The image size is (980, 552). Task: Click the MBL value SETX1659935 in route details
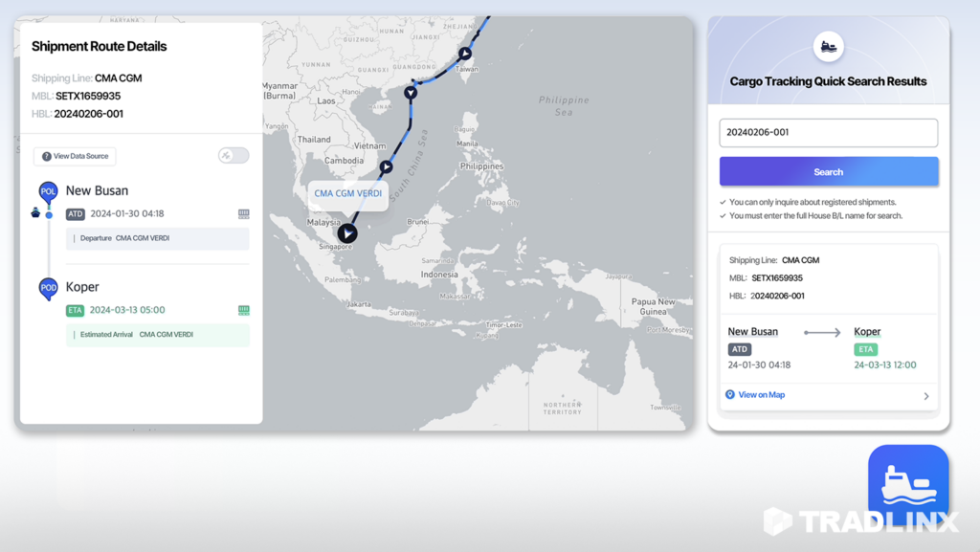coord(88,97)
